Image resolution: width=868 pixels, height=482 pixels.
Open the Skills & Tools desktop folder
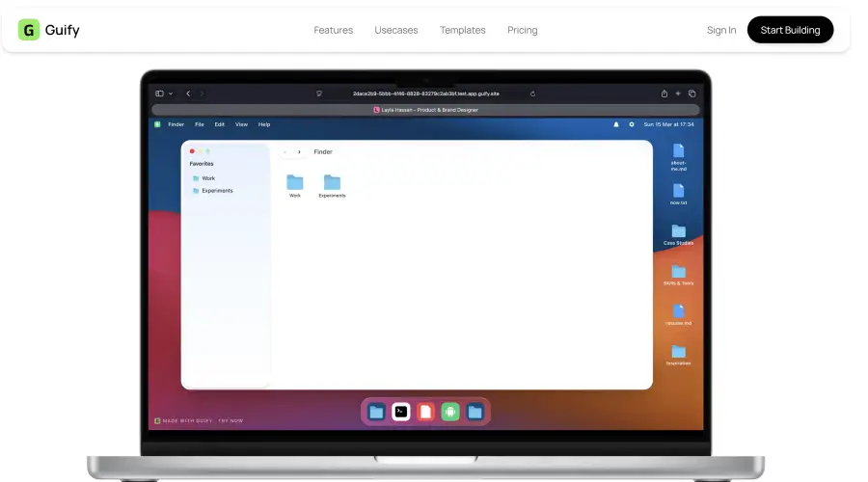[679, 275]
